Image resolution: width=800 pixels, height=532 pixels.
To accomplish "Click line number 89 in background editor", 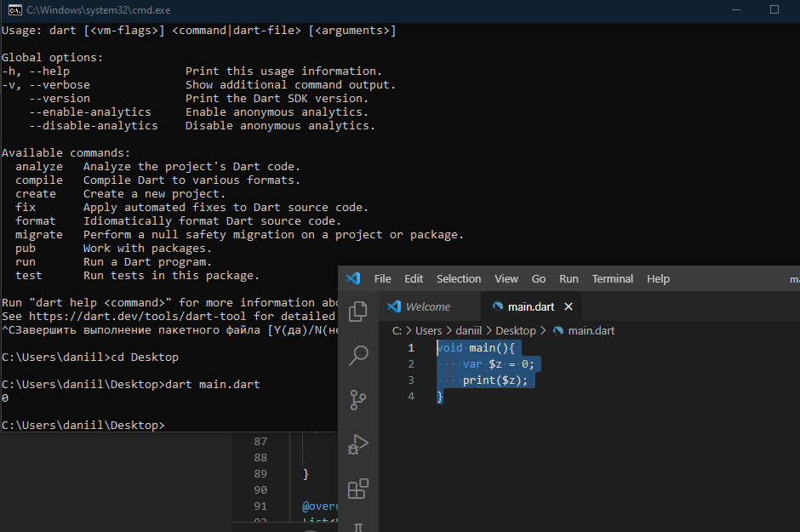I will (260, 474).
